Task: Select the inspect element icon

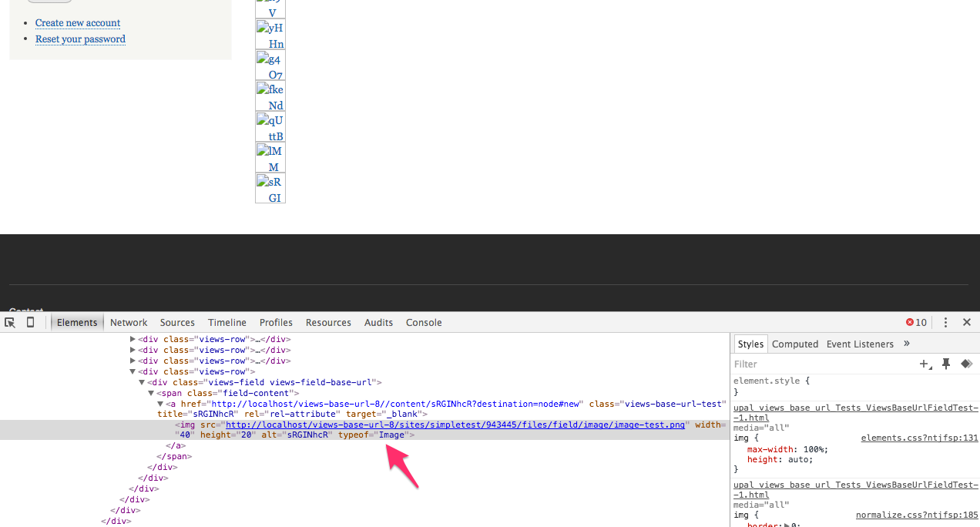Action: pyautogui.click(x=9, y=322)
